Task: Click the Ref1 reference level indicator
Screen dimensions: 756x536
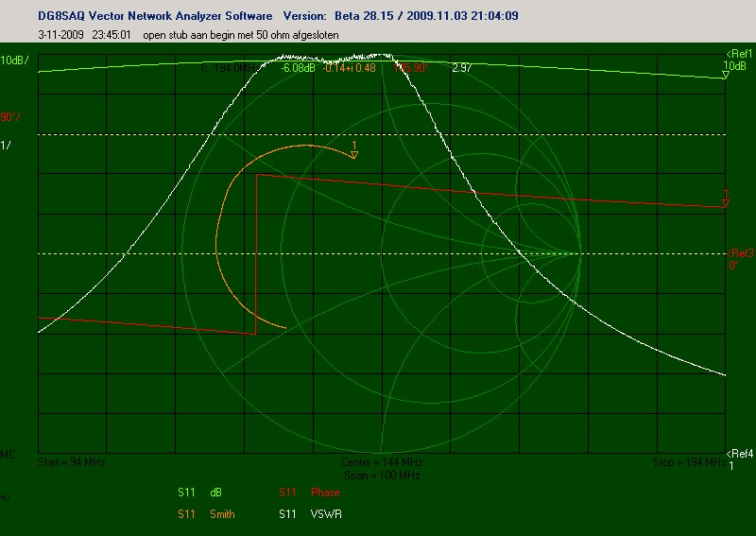Action: point(739,54)
